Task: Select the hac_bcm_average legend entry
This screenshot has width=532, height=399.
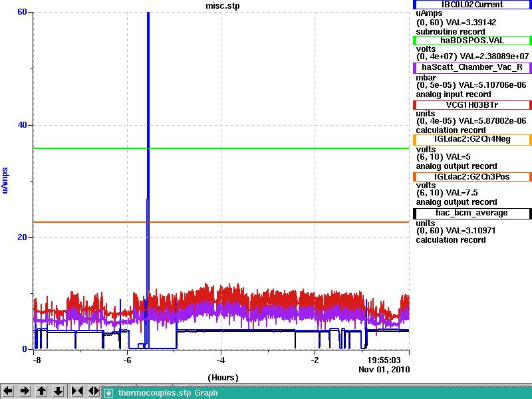Action: pyautogui.click(x=472, y=213)
